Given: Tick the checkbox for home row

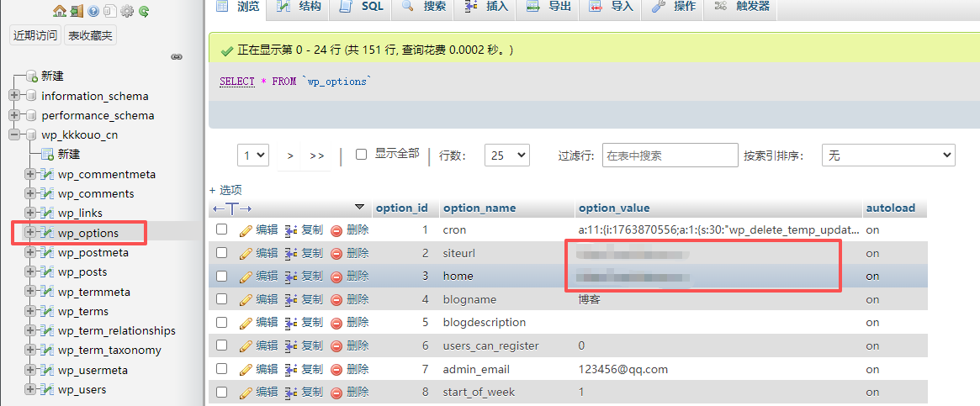Looking at the screenshot, I should pyautogui.click(x=222, y=276).
